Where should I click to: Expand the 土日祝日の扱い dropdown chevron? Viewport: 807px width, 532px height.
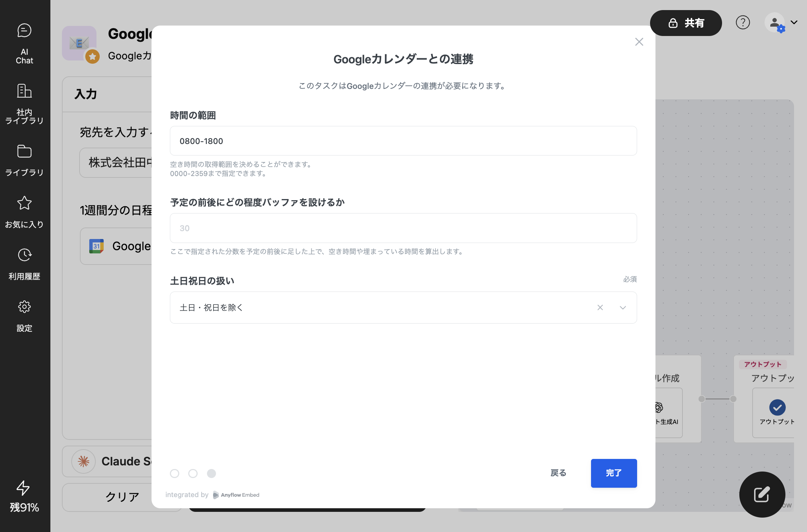(623, 308)
